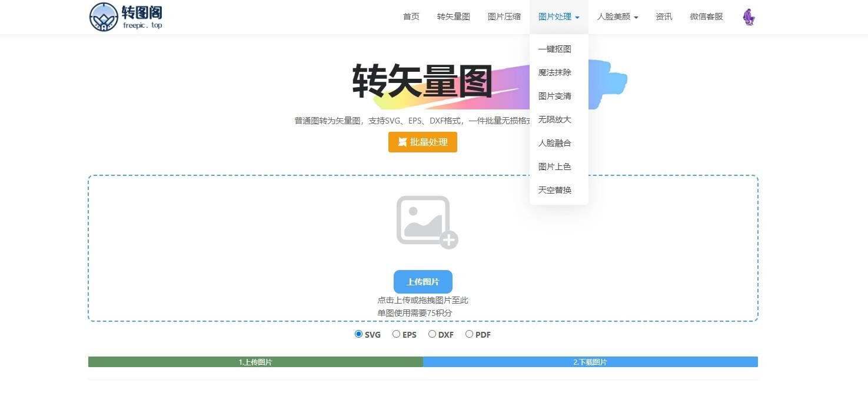Open the 无限放大 enlargement tool
Screen dimensions: 868x393
554,119
